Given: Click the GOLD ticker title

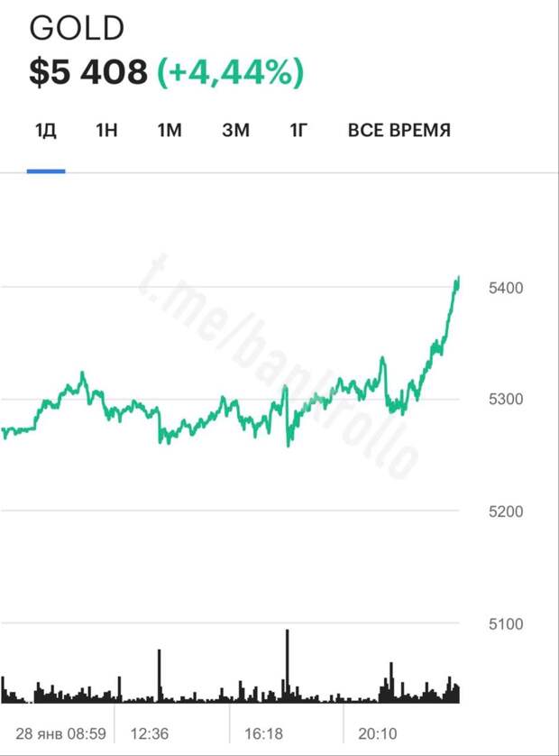Looking at the screenshot, I should (x=77, y=28).
